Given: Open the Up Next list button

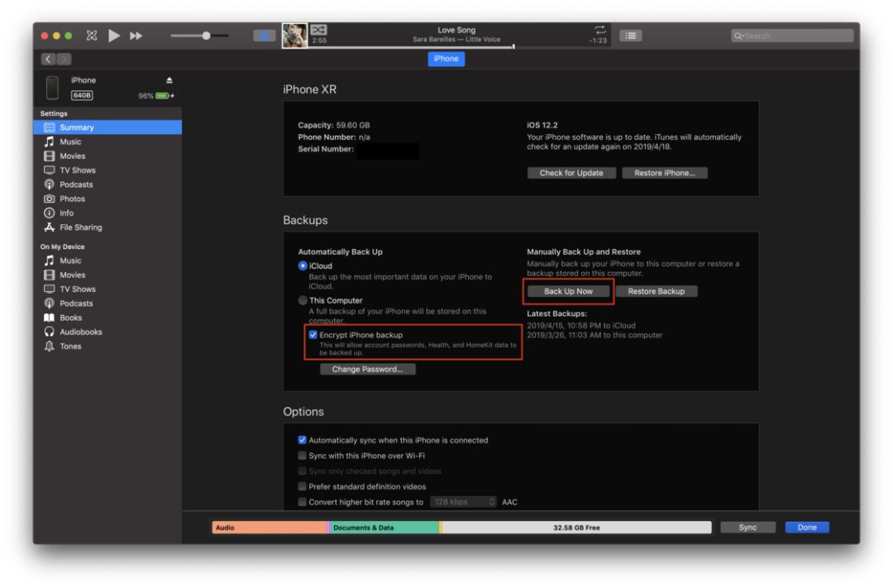Looking at the screenshot, I should point(630,36).
